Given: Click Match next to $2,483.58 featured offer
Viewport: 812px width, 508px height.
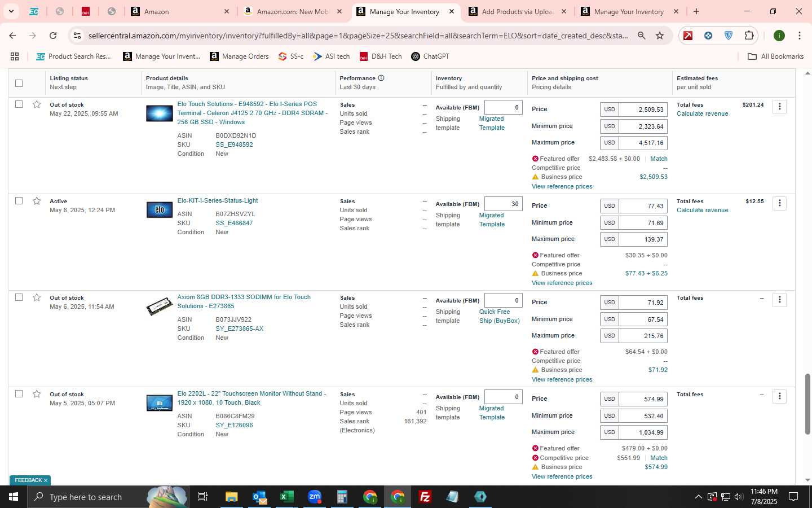Looking at the screenshot, I should 659,159.
